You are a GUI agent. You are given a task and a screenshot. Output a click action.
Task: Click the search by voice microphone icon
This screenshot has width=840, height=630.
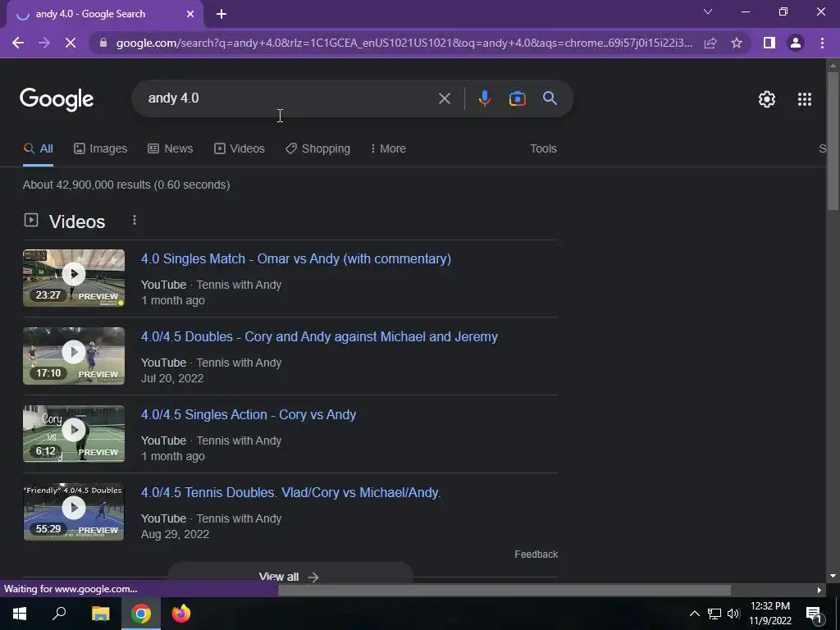click(x=484, y=98)
